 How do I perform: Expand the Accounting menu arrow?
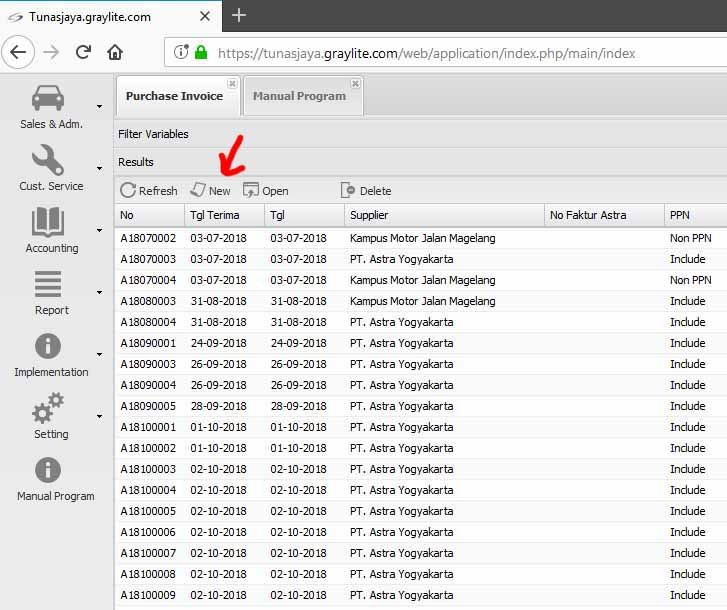99,230
